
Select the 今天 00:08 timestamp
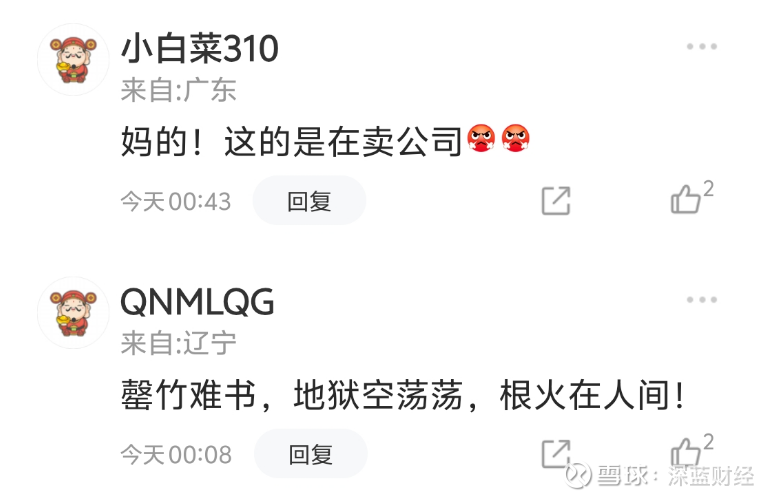pos(176,455)
